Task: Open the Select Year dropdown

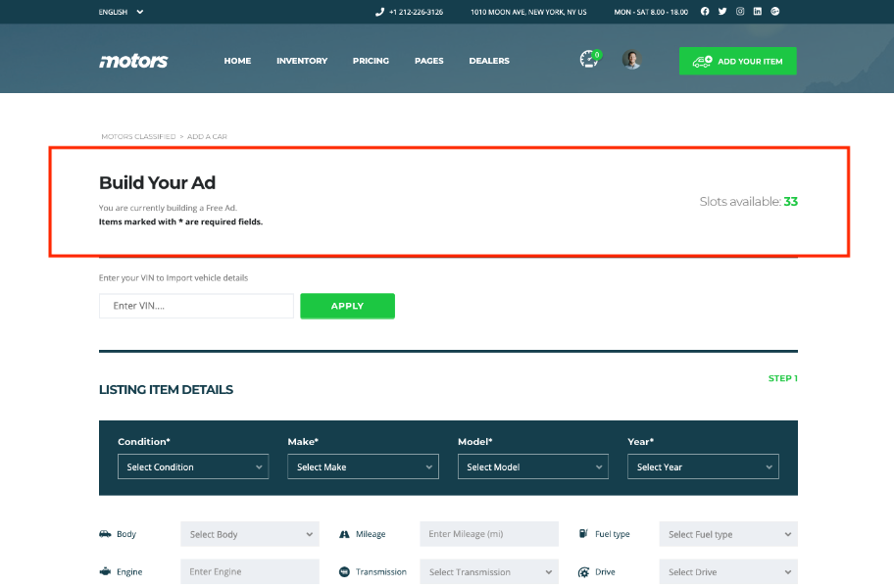Action: (x=703, y=466)
